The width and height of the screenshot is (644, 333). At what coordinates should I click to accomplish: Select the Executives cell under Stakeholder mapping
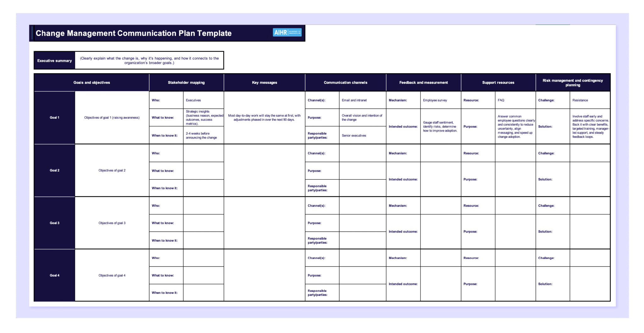[203, 100]
